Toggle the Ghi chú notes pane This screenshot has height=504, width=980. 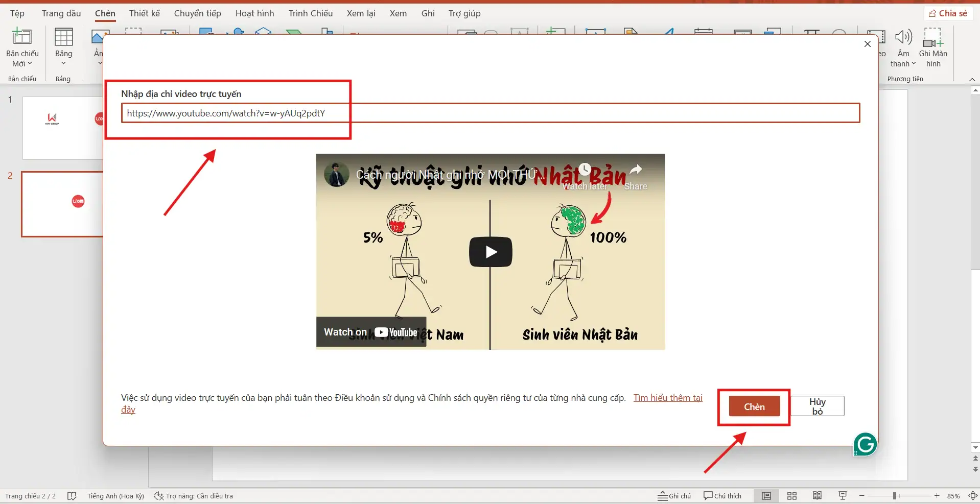tap(674, 495)
